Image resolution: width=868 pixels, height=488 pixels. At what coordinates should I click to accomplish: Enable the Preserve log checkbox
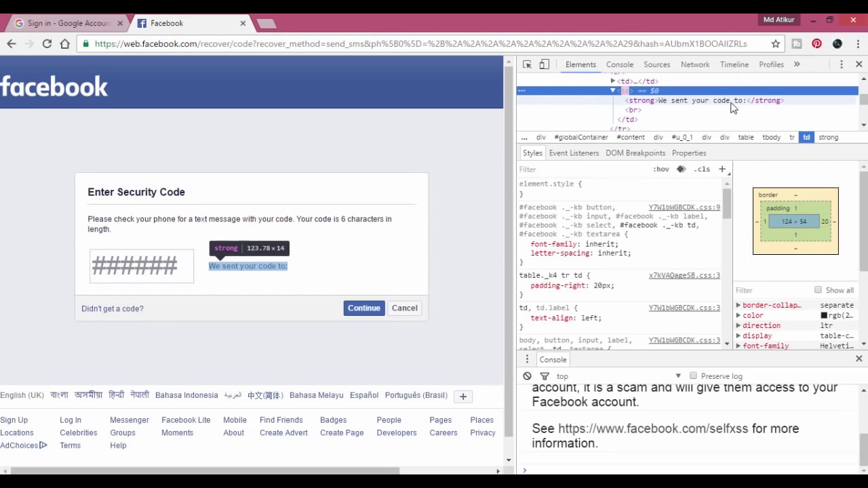tap(693, 375)
